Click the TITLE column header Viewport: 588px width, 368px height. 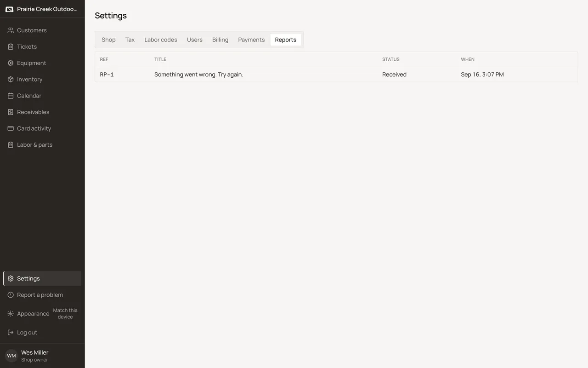[x=160, y=59]
